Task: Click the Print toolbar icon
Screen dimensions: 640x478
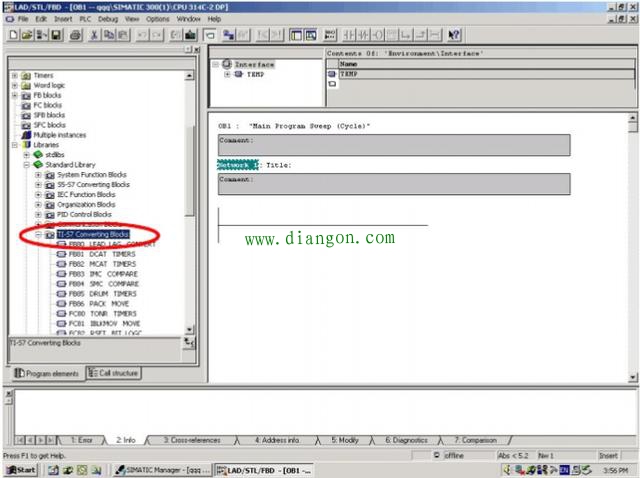Action: pos(72,35)
